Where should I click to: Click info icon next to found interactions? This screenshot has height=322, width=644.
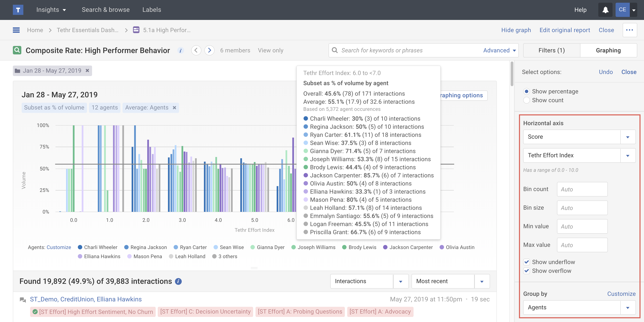178,281
